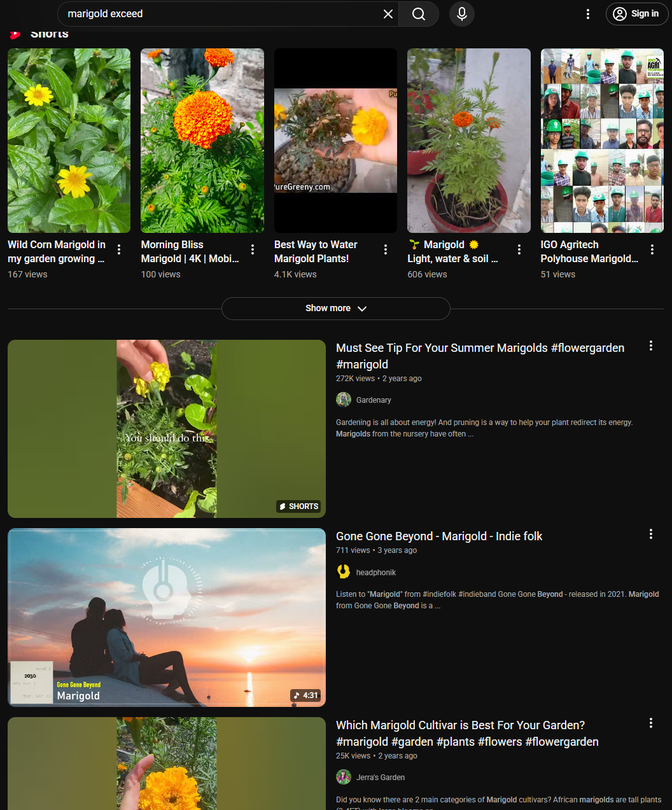Visit the Jerra's Garden channel name link
The height and width of the screenshot is (810, 672).
point(381,778)
